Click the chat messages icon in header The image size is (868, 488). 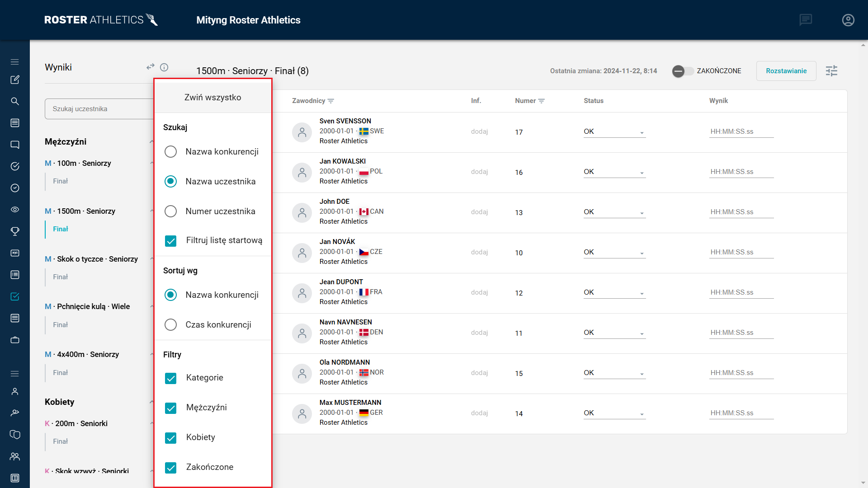click(806, 20)
